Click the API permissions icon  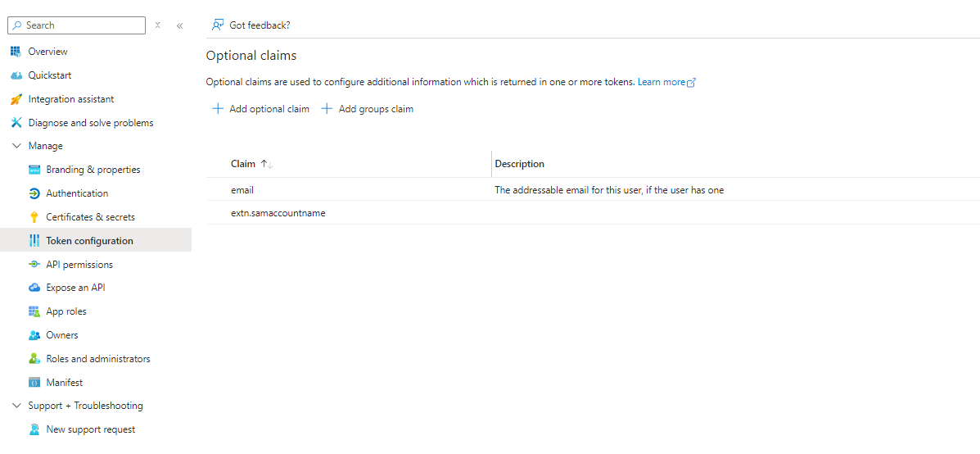[34, 265]
